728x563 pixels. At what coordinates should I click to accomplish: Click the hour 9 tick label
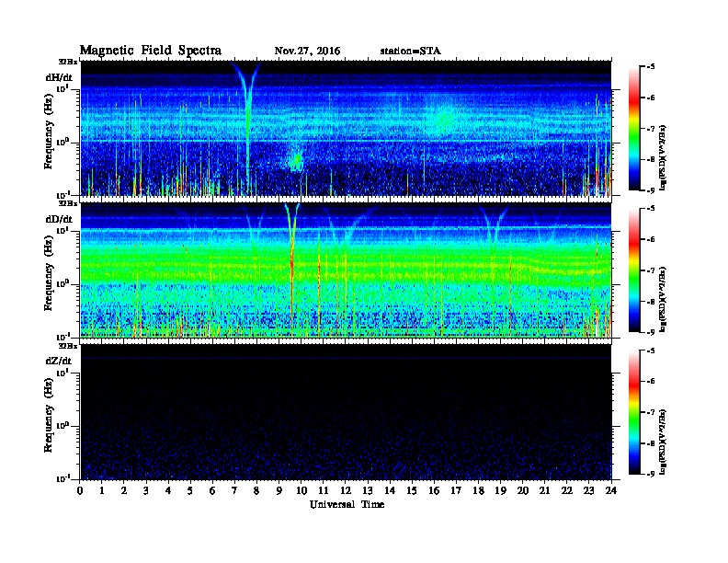[x=279, y=491]
